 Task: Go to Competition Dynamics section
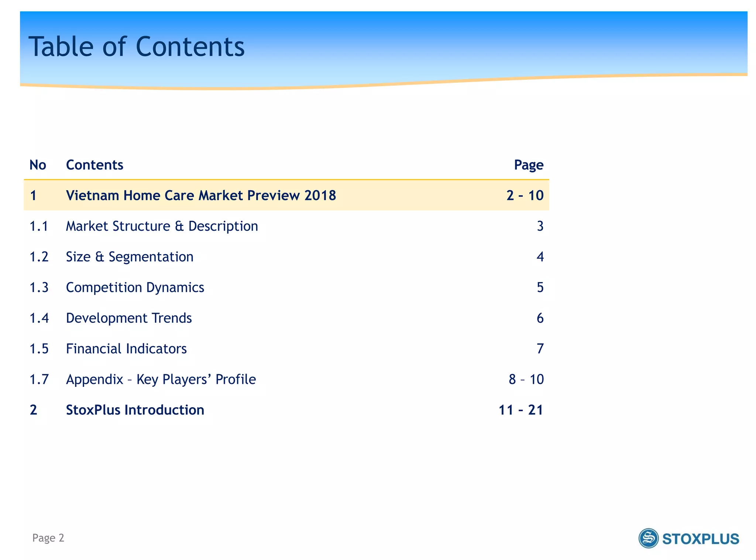tap(135, 287)
